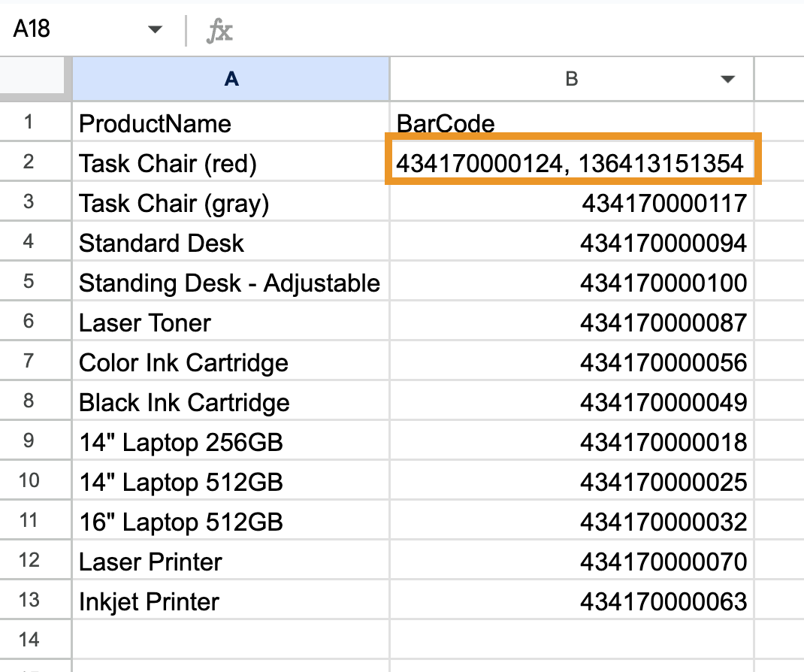Click the BarCode header cell
This screenshot has width=804, height=672.
pyautogui.click(x=571, y=123)
